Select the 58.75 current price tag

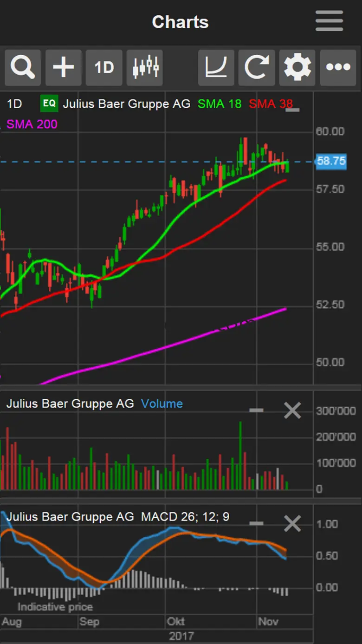(x=331, y=161)
